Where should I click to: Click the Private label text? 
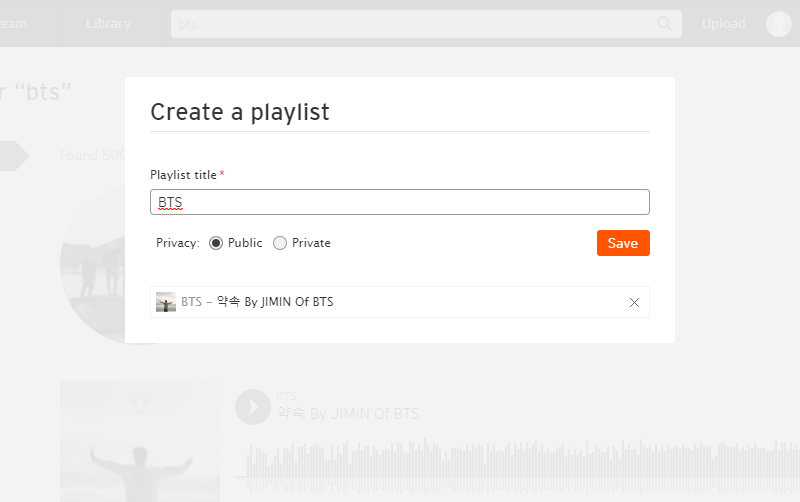pyautogui.click(x=311, y=243)
